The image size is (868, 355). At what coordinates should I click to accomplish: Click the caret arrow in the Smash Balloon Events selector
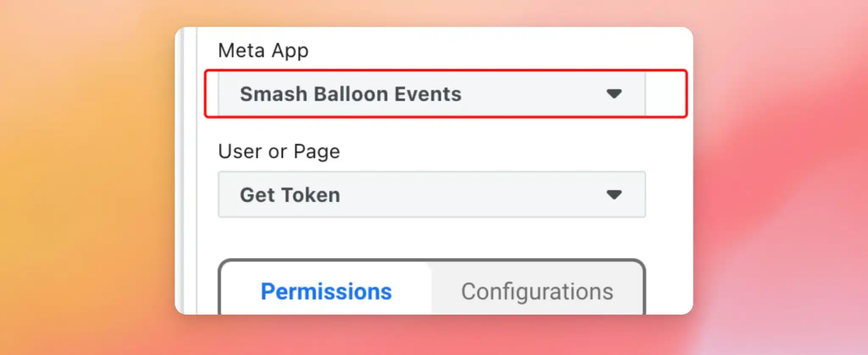click(x=614, y=94)
